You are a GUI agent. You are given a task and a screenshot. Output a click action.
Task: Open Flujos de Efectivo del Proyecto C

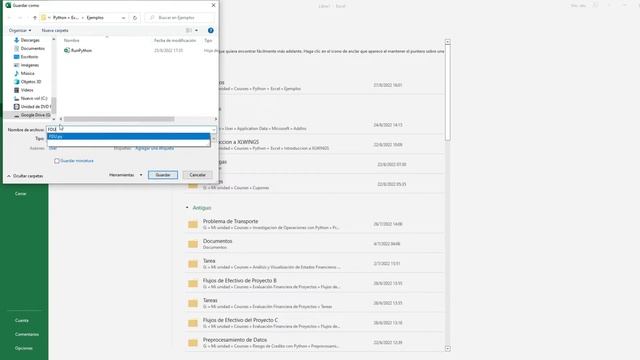pos(314,323)
